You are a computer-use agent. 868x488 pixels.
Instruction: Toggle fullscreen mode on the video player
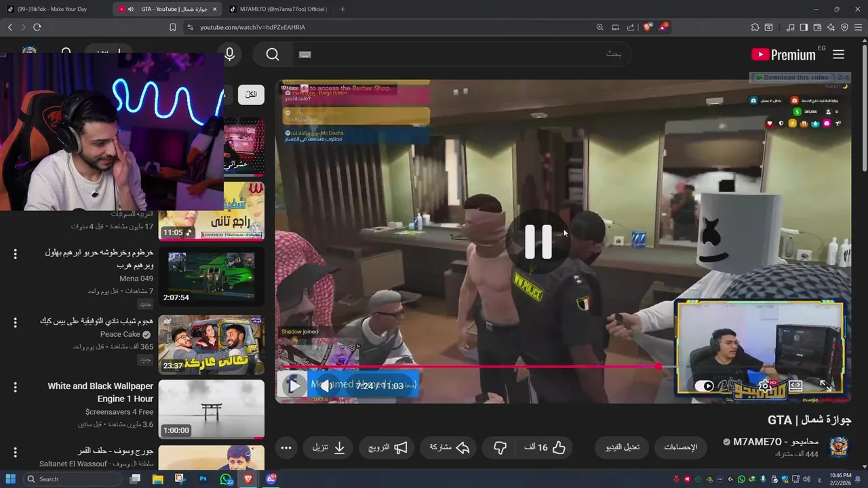825,386
